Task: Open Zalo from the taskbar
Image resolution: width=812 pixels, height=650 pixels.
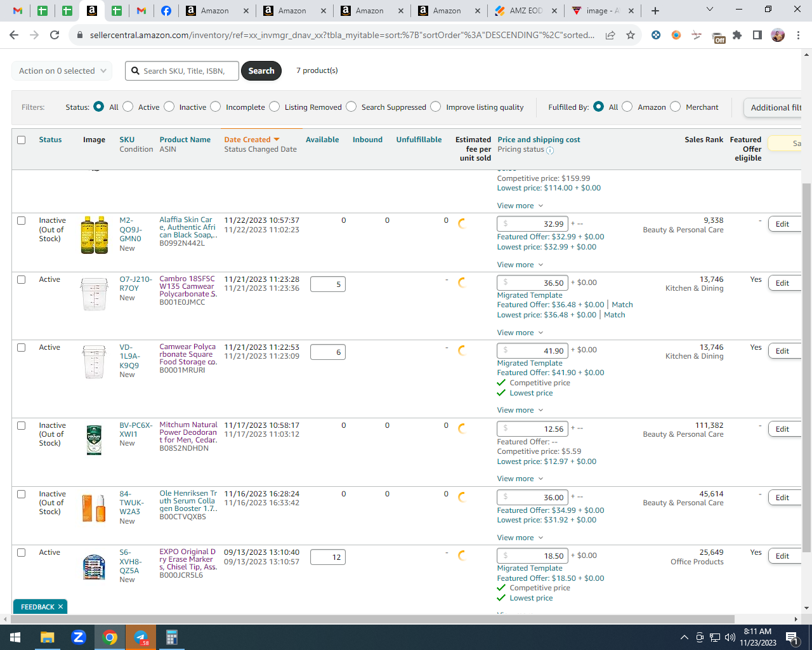Action: [x=79, y=637]
